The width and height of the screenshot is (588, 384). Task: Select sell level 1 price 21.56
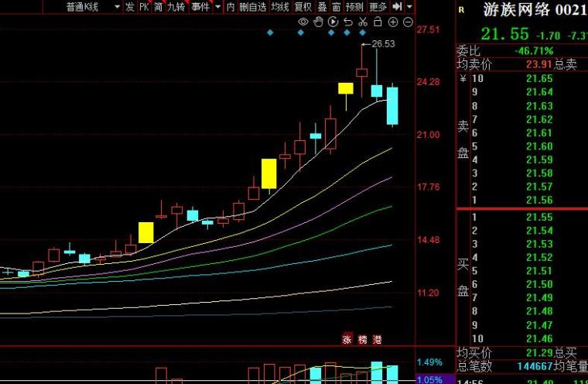539,200
